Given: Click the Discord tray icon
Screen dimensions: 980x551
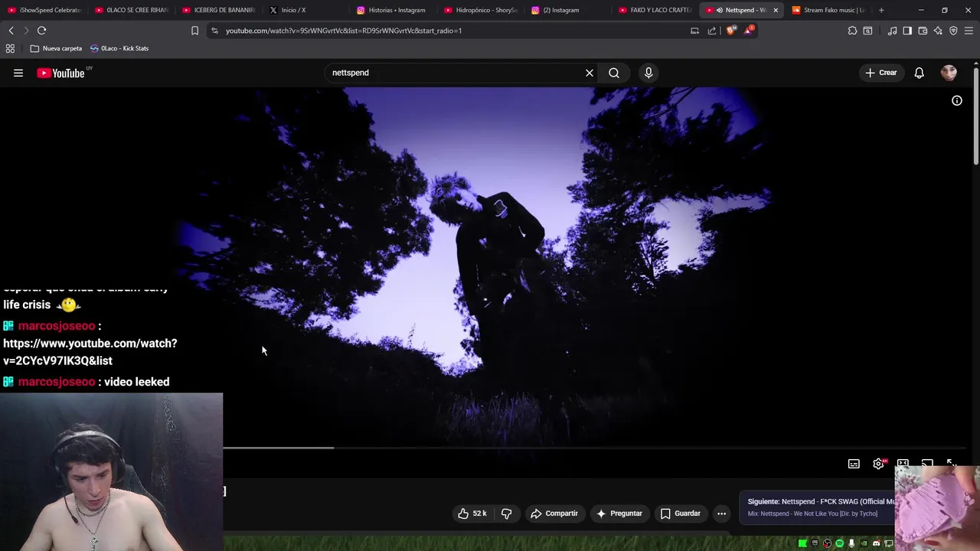Looking at the screenshot, I should pyautogui.click(x=876, y=543).
